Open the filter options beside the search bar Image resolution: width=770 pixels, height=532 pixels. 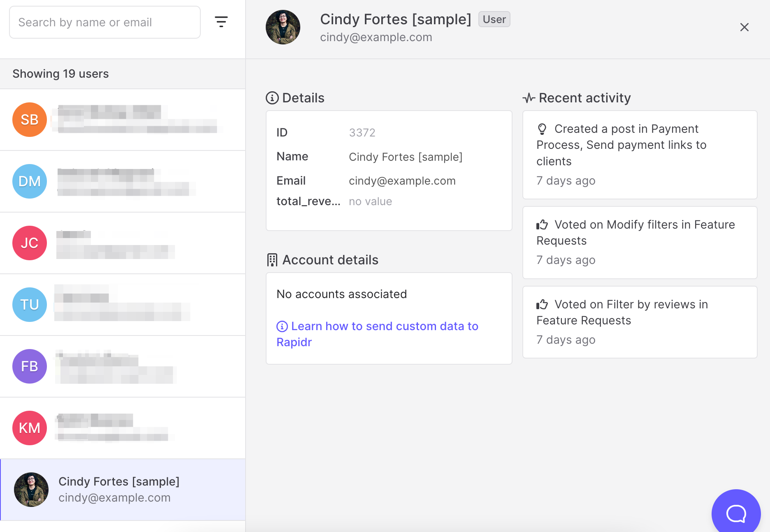coord(221,22)
